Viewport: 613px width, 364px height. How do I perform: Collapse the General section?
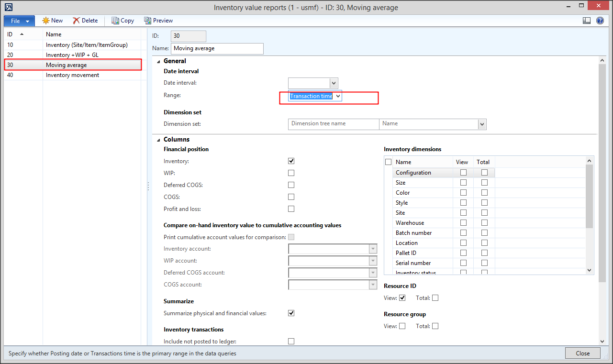click(158, 61)
